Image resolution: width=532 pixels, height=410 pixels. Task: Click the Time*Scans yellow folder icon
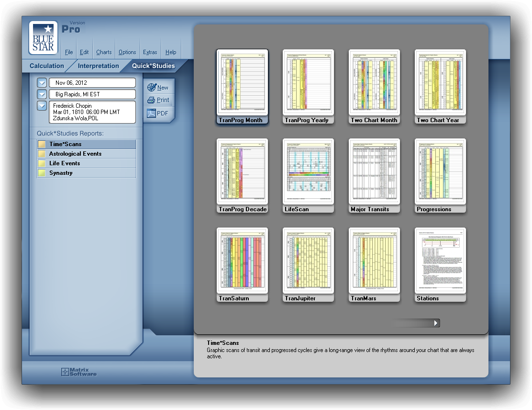[42, 144]
